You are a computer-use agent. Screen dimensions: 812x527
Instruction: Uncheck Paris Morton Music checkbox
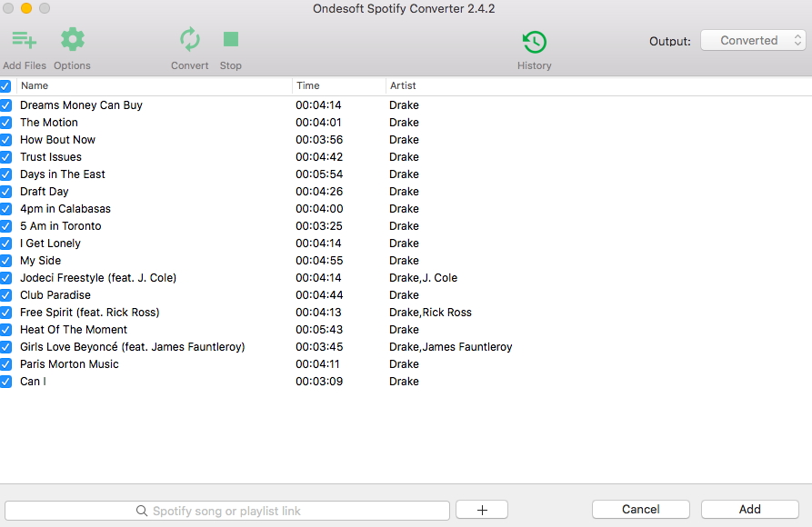5,364
